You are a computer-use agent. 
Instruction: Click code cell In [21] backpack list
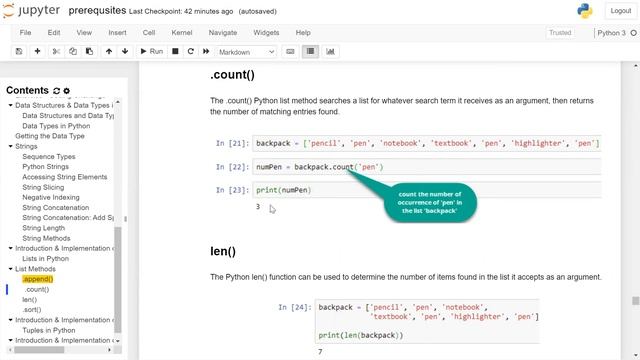[x=427, y=143]
